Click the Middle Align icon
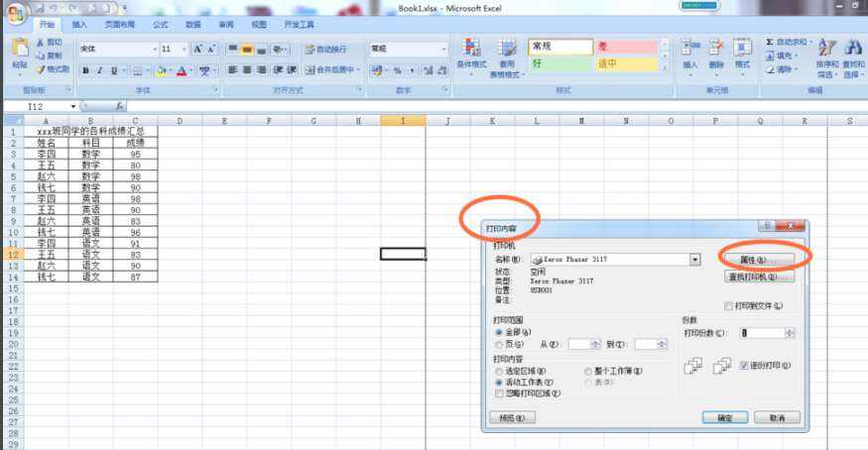The height and width of the screenshot is (450, 868). [x=247, y=50]
